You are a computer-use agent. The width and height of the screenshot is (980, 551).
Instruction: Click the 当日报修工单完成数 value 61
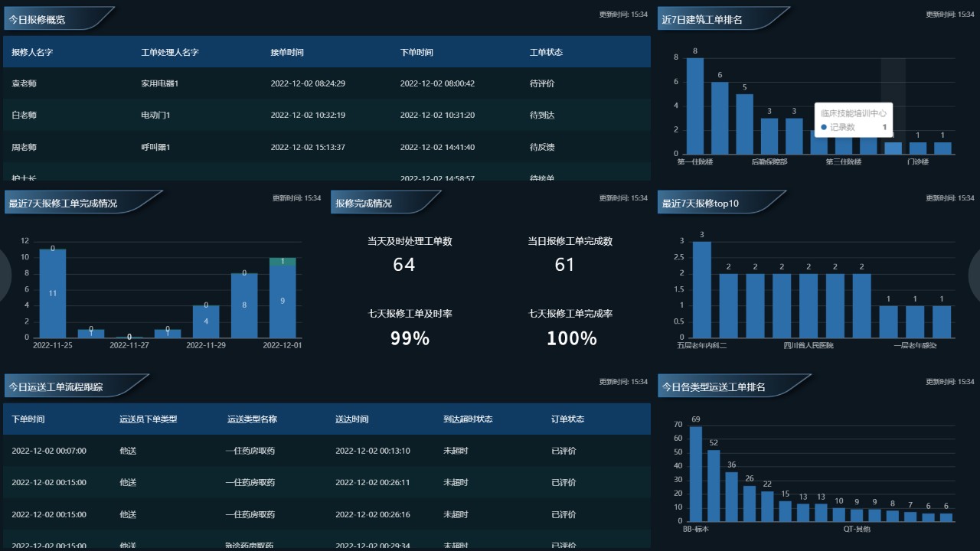[x=564, y=265]
